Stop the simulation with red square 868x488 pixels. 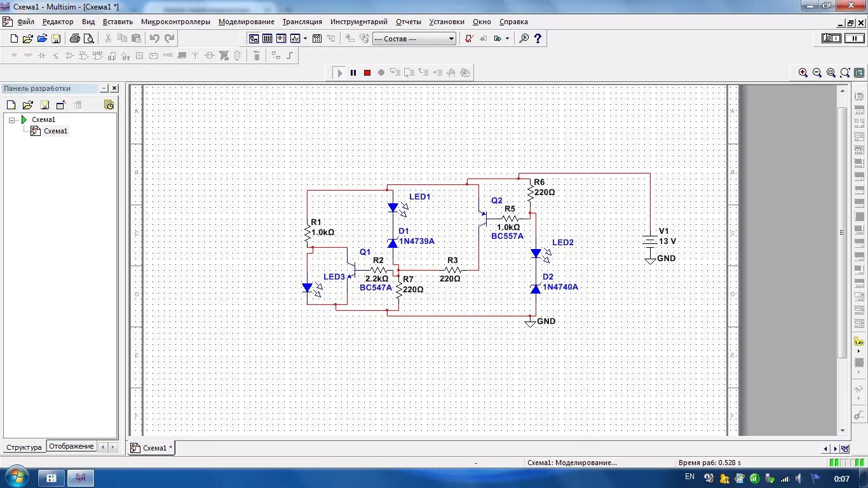(367, 72)
